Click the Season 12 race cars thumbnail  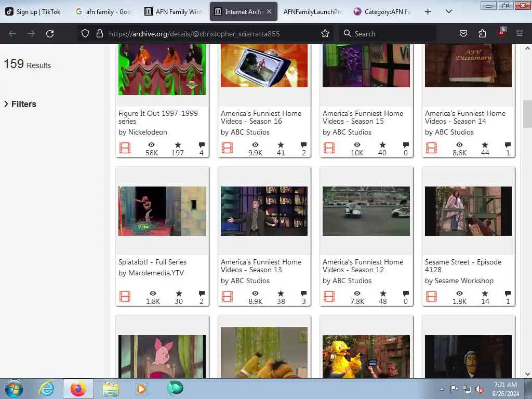pos(366,211)
